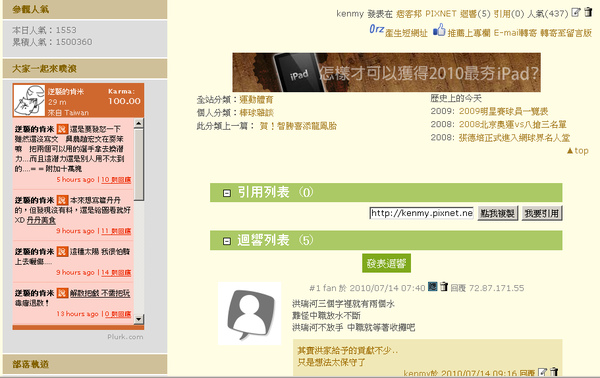
Task: Collapse the 引用列表 section
Action: [x=227, y=193]
